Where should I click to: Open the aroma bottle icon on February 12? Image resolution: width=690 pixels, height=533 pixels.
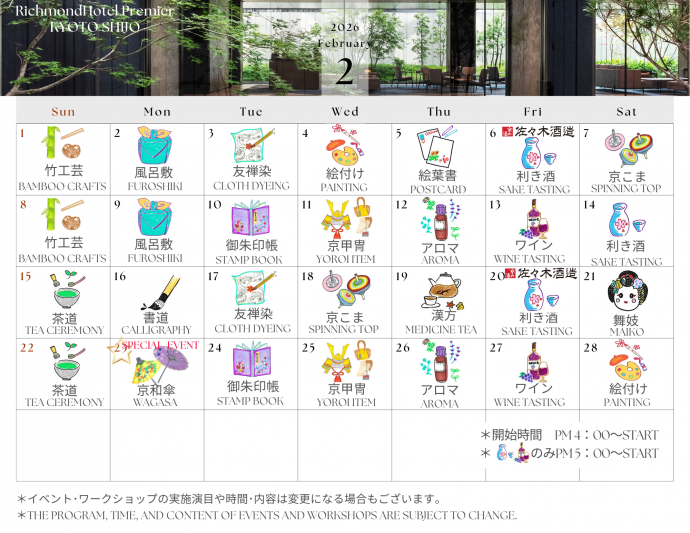(x=441, y=219)
